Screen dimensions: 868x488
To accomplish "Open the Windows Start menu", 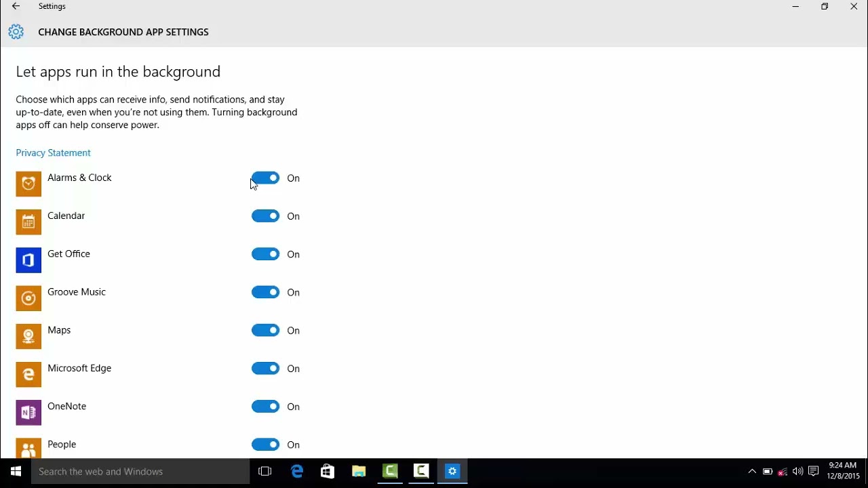I will pos(16,472).
